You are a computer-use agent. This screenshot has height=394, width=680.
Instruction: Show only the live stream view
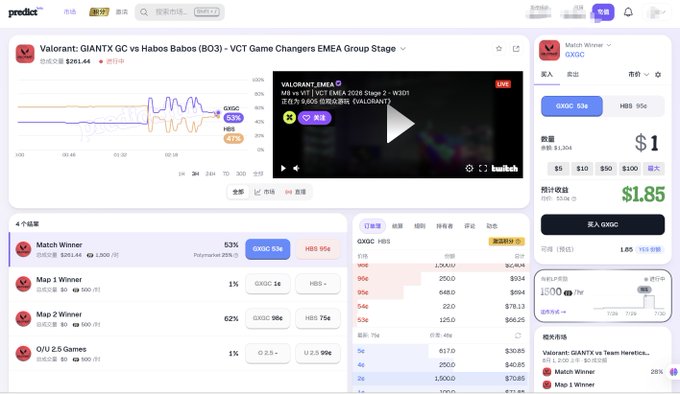coord(295,192)
